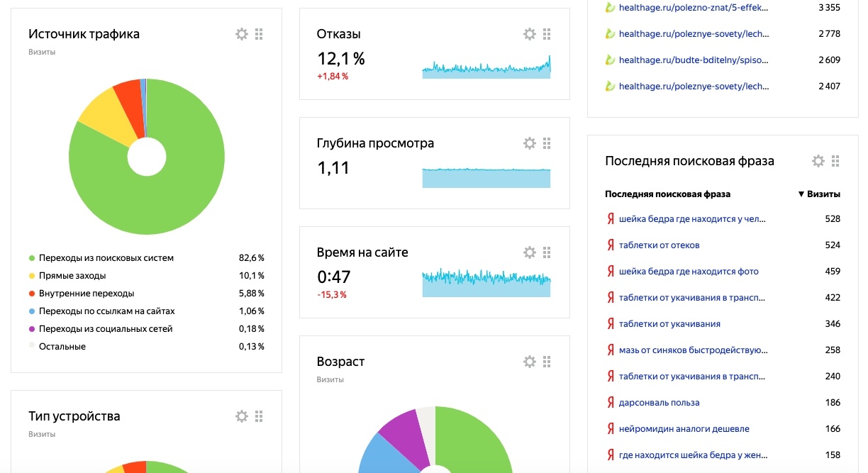
Task: Open phrase 'мазь от синяков быстродействую...'
Action: point(694,350)
